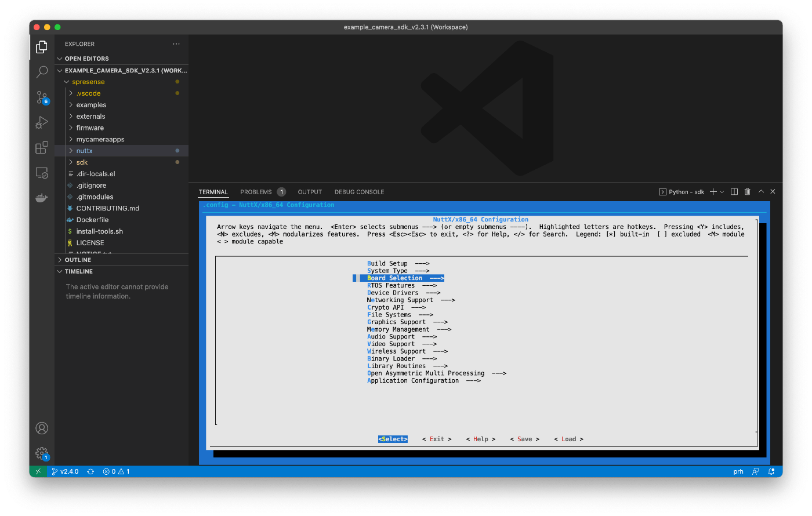
Task: Click the <Select> button in menuconfig
Action: tap(393, 439)
